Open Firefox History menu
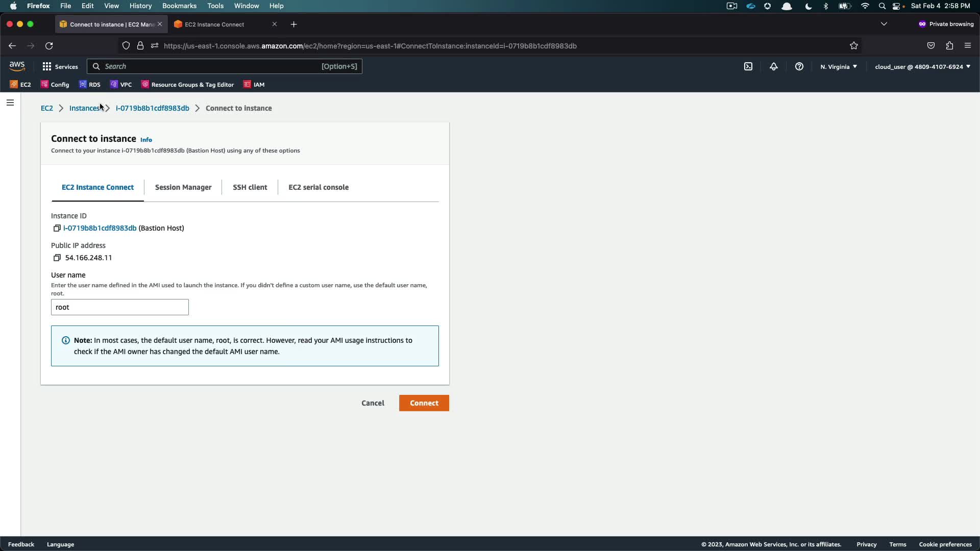The image size is (980, 551). pyautogui.click(x=140, y=6)
